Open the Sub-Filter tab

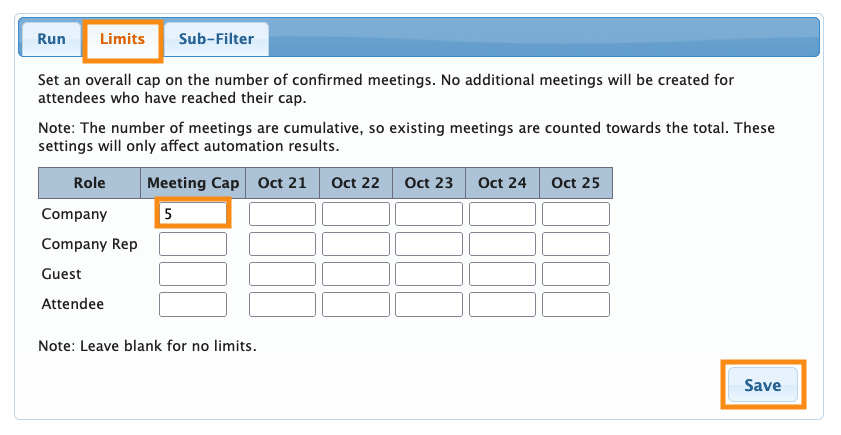tap(216, 40)
